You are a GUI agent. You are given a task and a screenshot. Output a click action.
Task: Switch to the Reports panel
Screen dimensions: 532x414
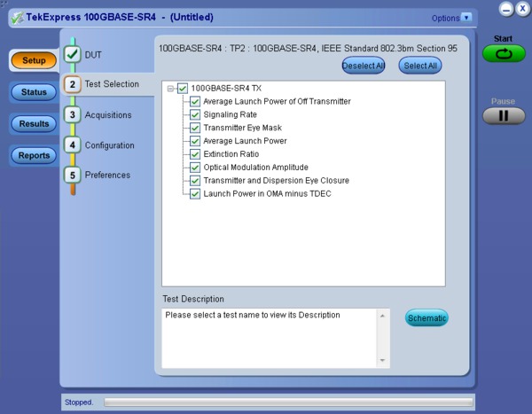34,155
